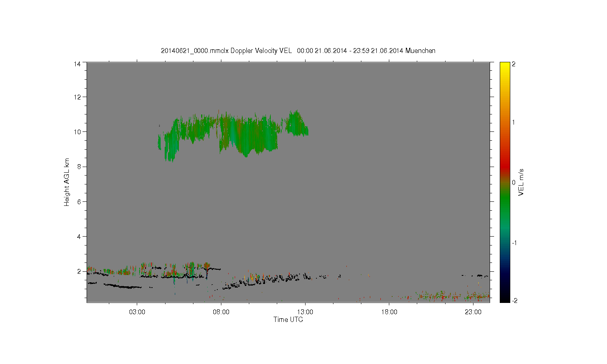
Task: Click the 13:00 time tick label
Action: 305,312
